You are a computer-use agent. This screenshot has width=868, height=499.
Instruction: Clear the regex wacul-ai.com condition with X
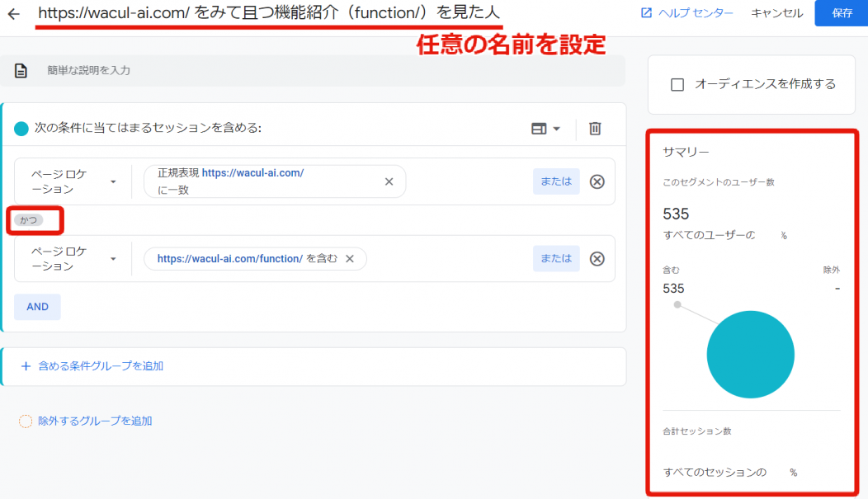pos(389,181)
